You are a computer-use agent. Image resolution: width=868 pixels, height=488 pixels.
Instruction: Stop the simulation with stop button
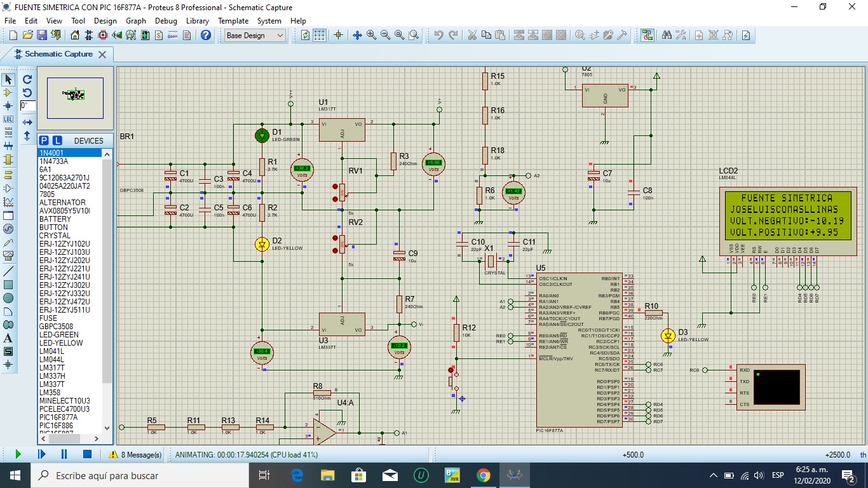click(x=88, y=454)
